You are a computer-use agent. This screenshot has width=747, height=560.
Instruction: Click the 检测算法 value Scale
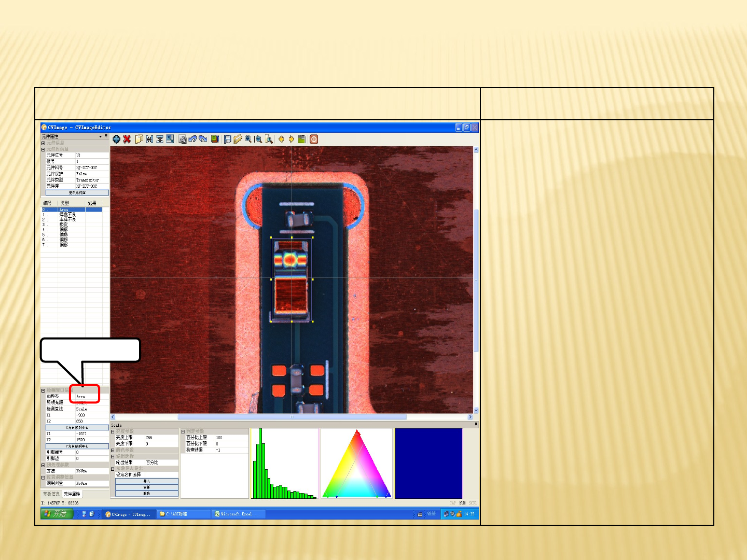pyautogui.click(x=92, y=409)
